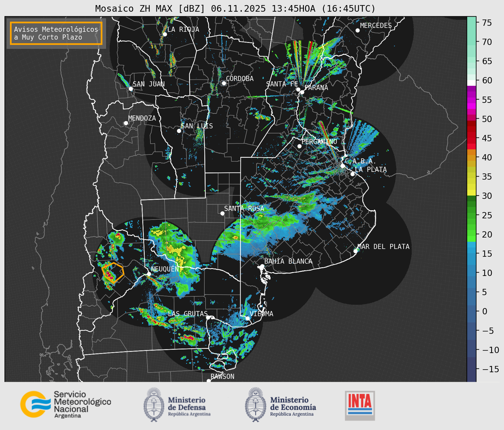504x430 pixels.
Task: Select the Mendoza city marker
Action: tap(126, 123)
